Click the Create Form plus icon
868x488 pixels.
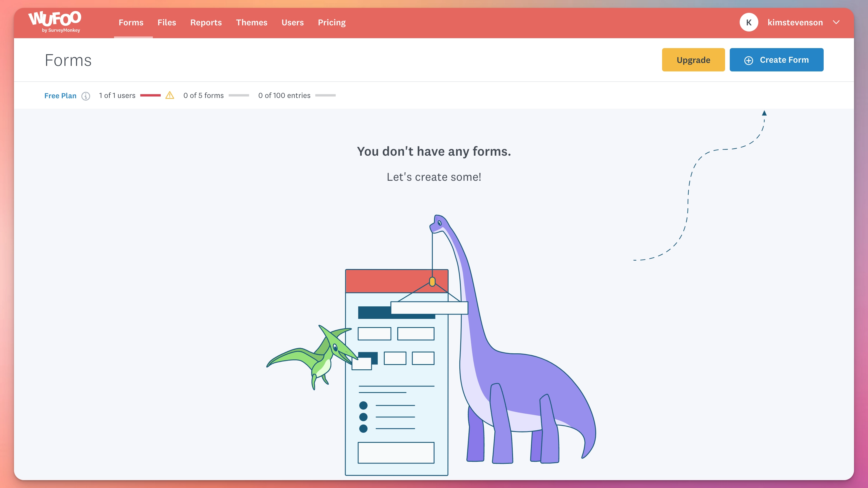pyautogui.click(x=749, y=59)
